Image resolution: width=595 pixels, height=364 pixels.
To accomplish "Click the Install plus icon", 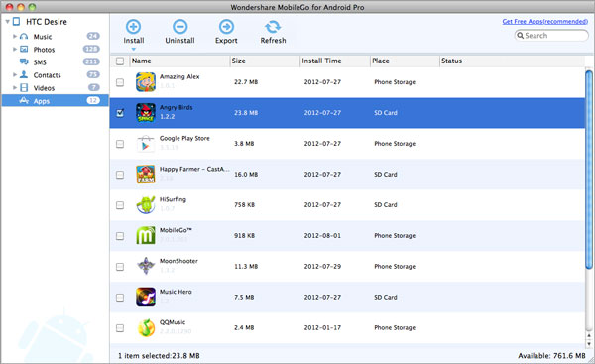I will (133, 27).
